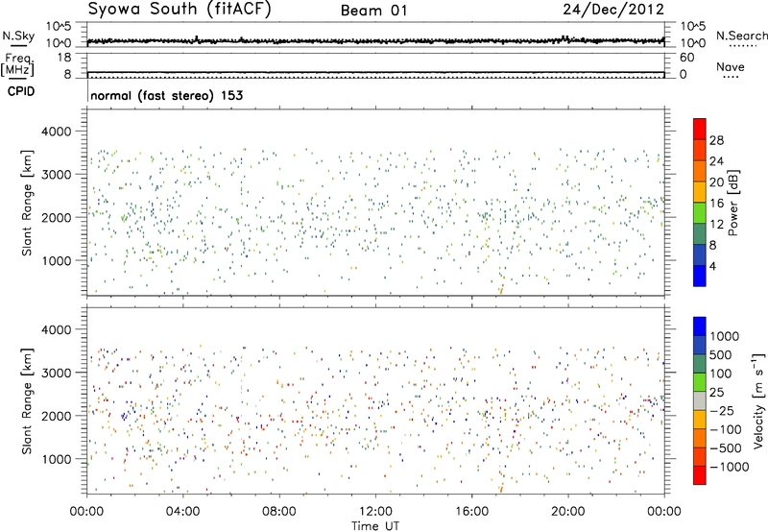
Task: Click the 'Nave' legend label
Action: [x=731, y=67]
